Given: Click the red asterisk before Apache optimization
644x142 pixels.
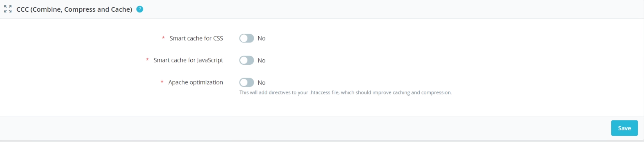Looking at the screenshot, I should (162, 82).
